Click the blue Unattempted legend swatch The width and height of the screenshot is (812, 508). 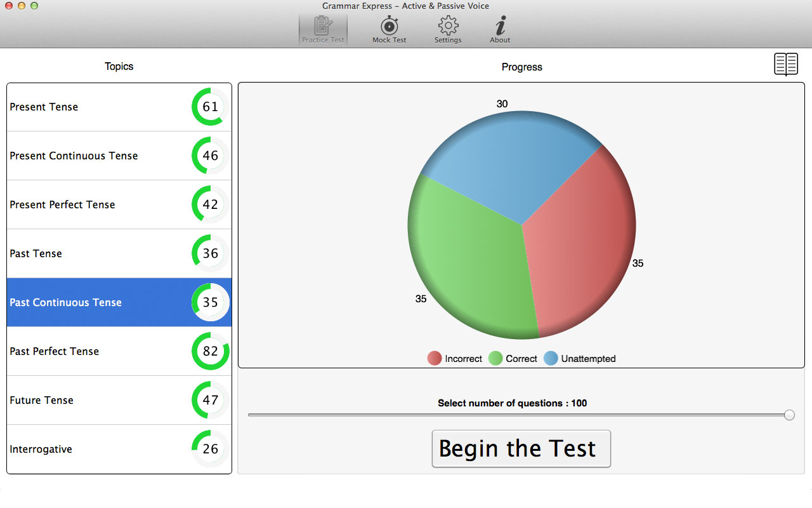tap(551, 359)
